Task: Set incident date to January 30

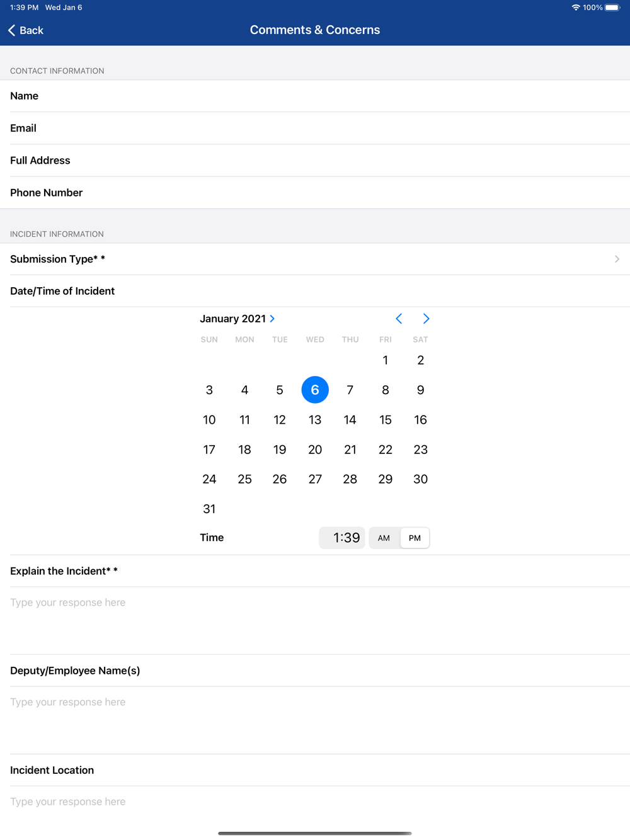Action: point(421,479)
